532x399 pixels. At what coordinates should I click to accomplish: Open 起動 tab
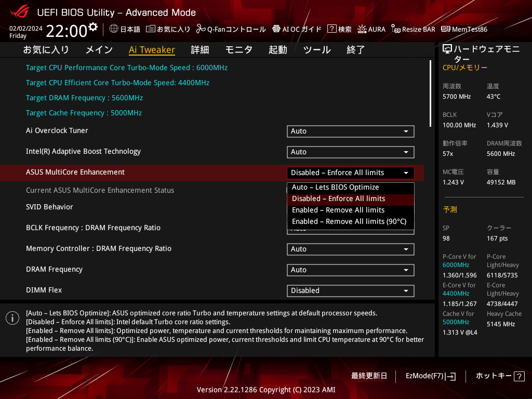[x=278, y=50]
